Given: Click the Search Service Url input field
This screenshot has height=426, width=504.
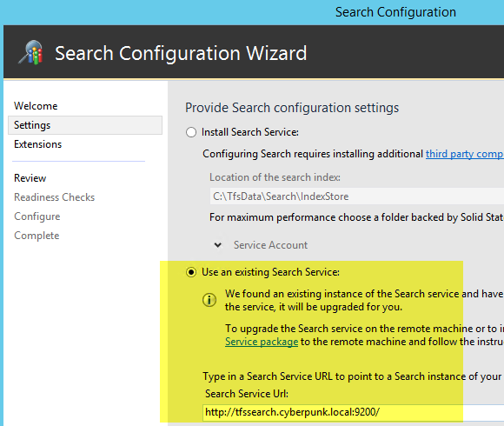Looking at the screenshot, I should (x=354, y=412).
